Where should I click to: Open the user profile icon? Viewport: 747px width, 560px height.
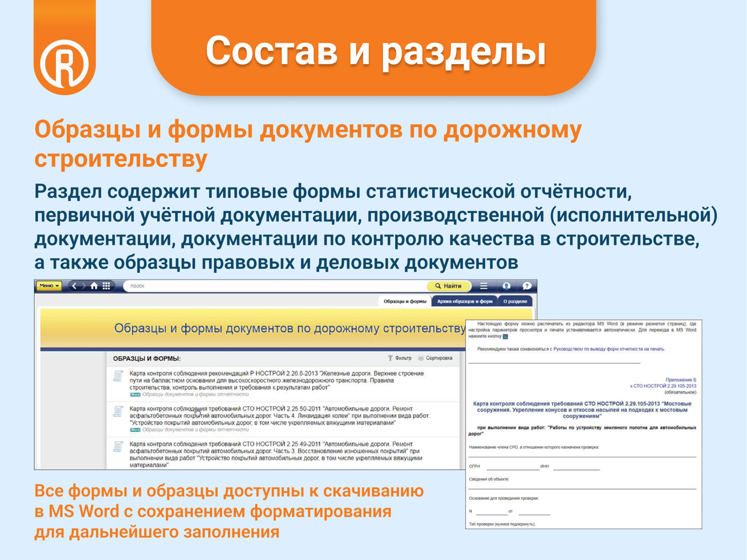(x=506, y=286)
